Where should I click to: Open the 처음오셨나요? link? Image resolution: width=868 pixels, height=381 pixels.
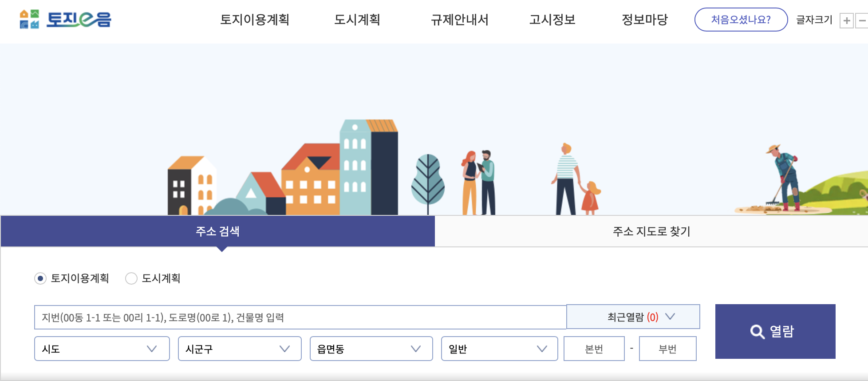[x=741, y=20]
